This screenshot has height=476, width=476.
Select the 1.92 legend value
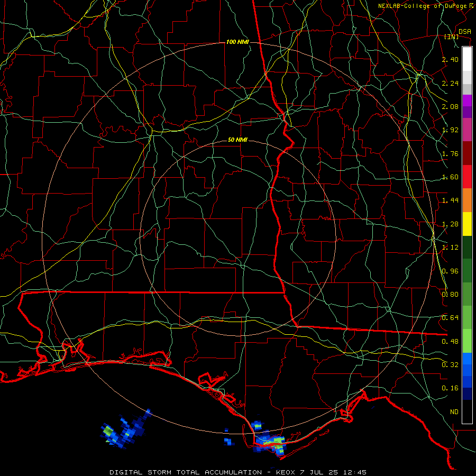tap(450, 130)
